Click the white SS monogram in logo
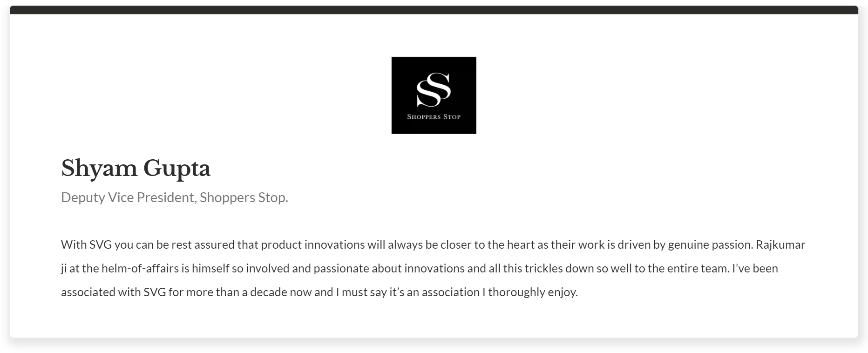The width and height of the screenshot is (868, 353). coord(434,89)
